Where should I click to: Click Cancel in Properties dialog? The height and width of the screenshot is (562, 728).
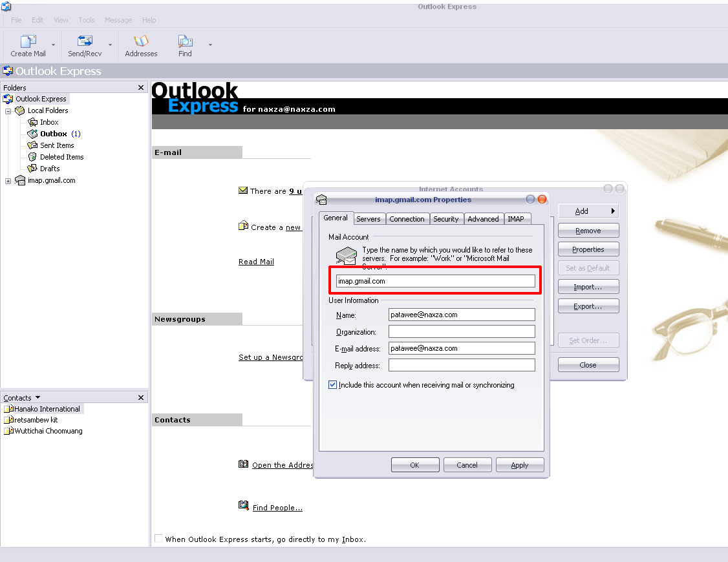click(467, 465)
